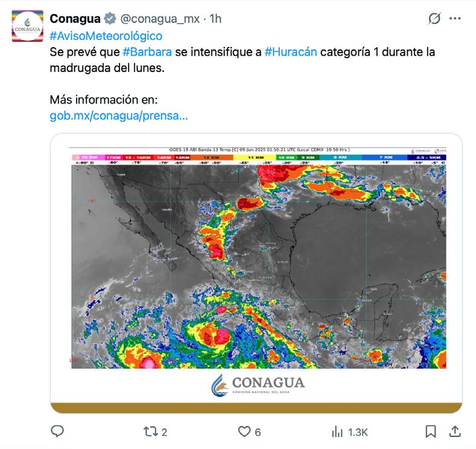Follow the gob.mx/conagua/prensa link

pyautogui.click(x=118, y=115)
